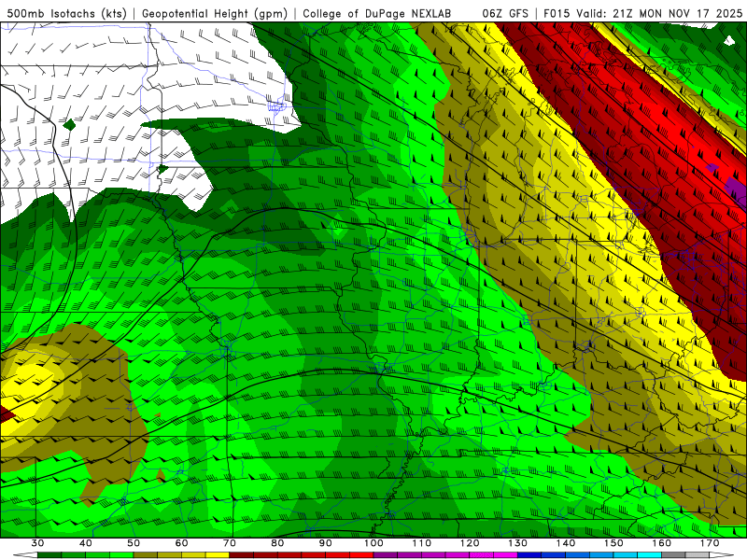Image resolution: width=747 pixels, height=560 pixels.
Task: Click the dark blue swatch right of 130
Action: tap(529, 555)
